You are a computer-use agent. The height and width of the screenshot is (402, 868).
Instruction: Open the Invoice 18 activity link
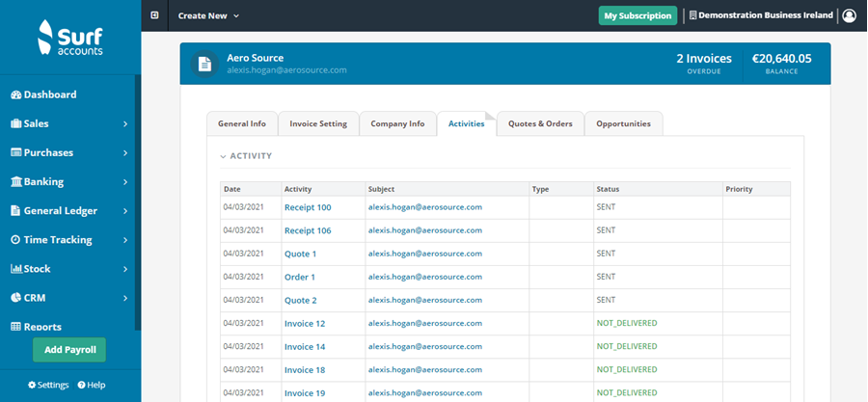pyautogui.click(x=305, y=370)
